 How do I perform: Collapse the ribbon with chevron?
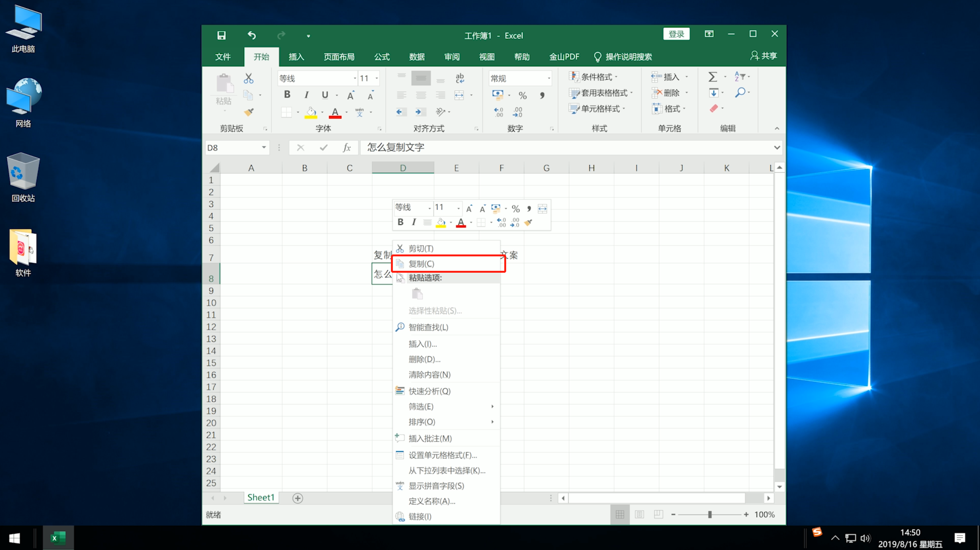tap(777, 129)
